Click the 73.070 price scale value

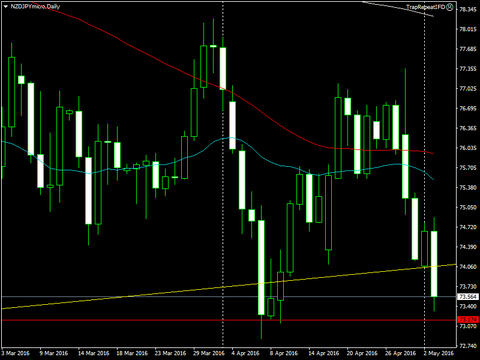pyautogui.click(x=468, y=326)
